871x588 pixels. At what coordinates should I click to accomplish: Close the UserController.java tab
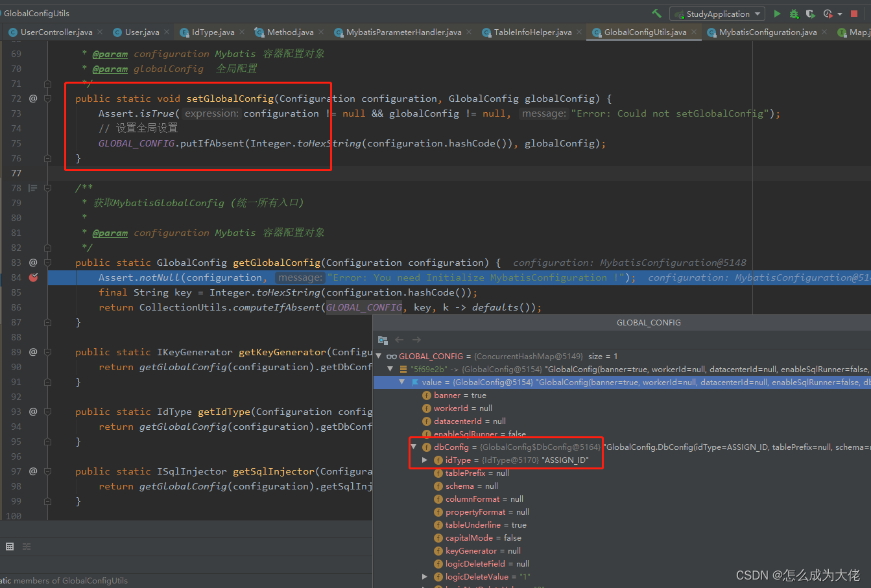(x=99, y=32)
